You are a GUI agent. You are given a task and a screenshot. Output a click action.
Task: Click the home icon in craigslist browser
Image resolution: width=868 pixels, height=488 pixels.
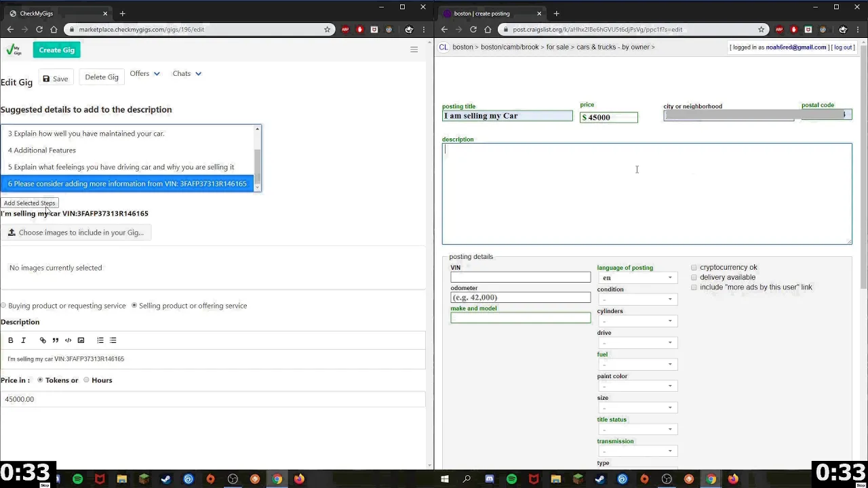tap(488, 29)
